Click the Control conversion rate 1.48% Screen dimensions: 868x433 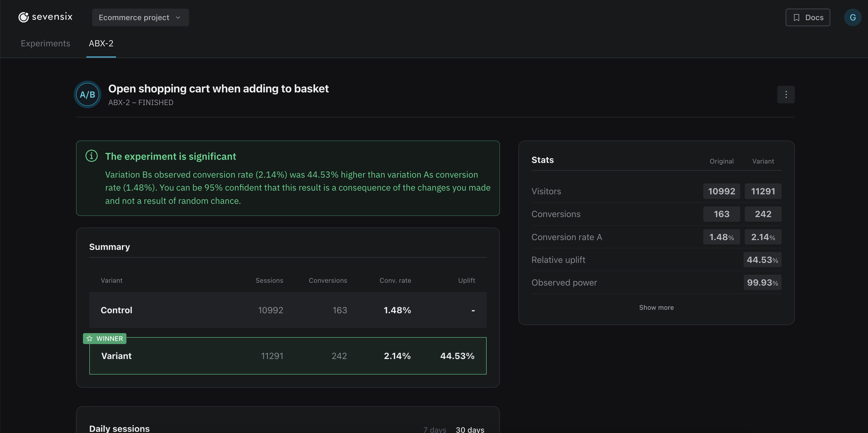point(397,310)
